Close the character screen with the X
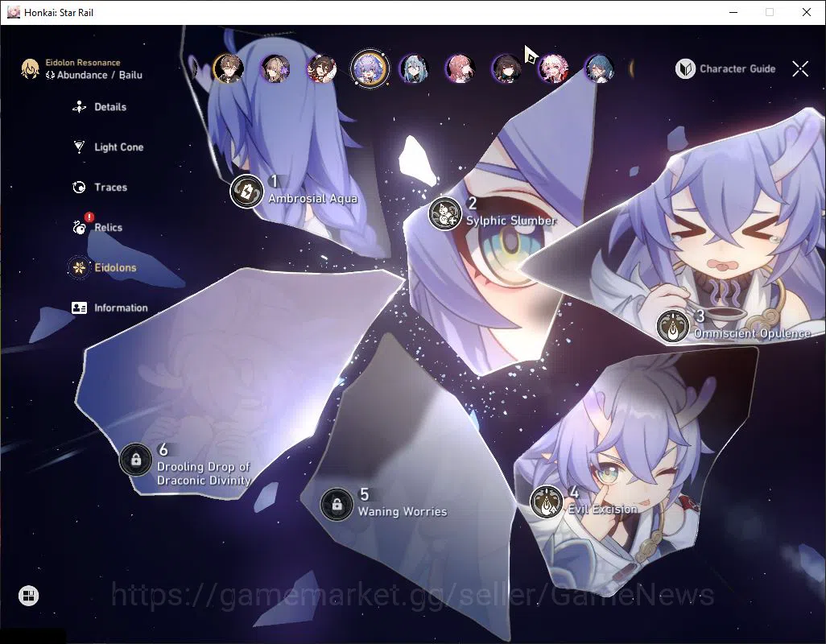 (x=800, y=68)
